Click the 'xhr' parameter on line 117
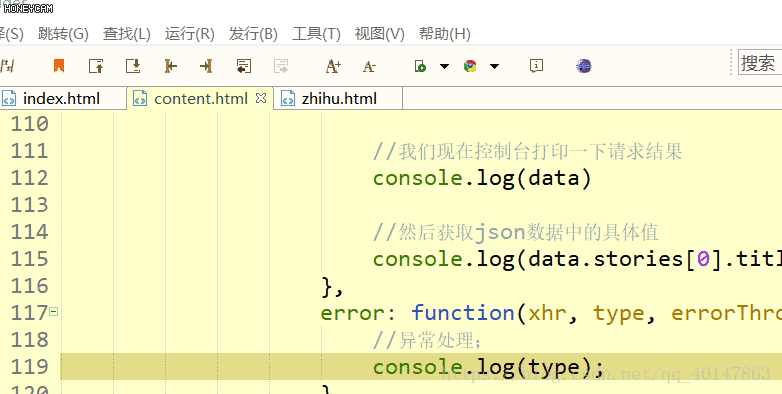Screen dimensions: 782x394 click(547, 313)
